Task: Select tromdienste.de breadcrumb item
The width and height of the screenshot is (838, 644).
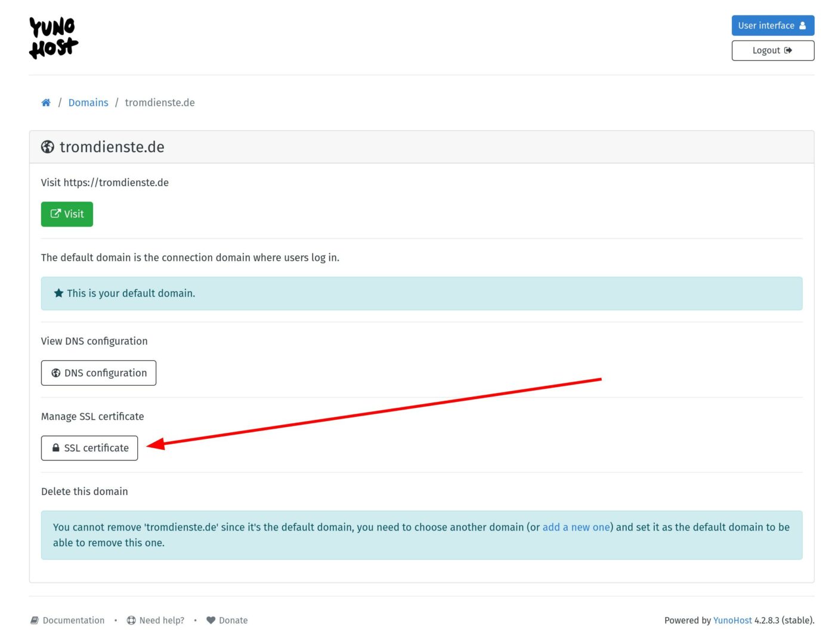Action: click(160, 103)
